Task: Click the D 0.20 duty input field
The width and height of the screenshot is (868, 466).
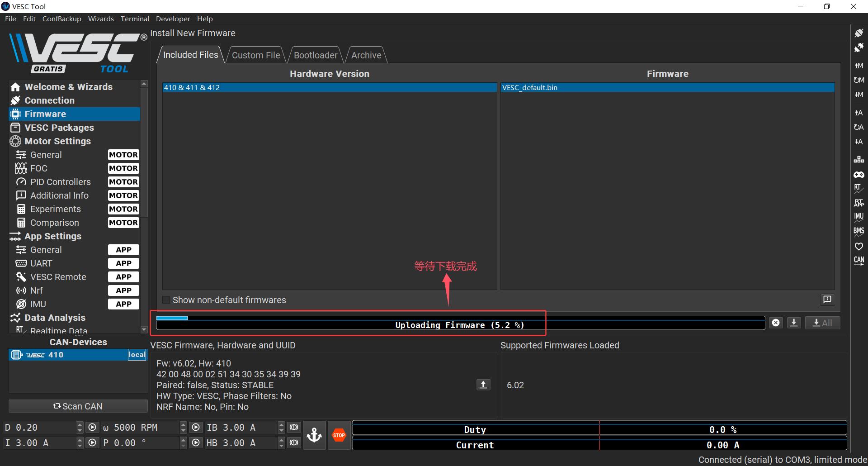Action: pos(40,428)
